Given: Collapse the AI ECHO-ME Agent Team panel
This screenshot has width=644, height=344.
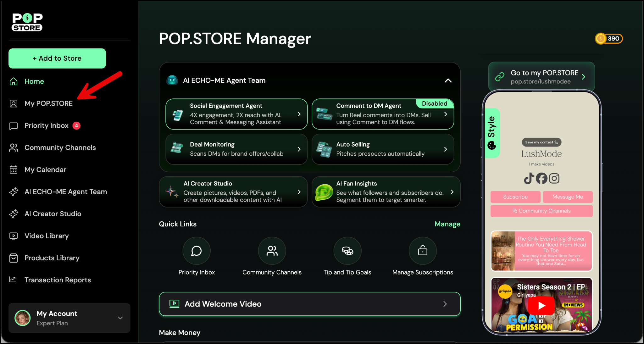Looking at the screenshot, I should [x=448, y=80].
